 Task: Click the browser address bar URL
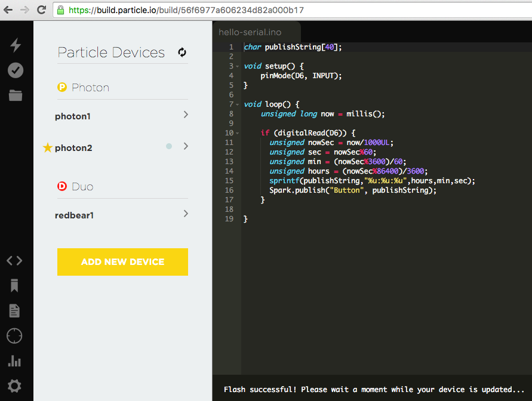click(x=186, y=10)
